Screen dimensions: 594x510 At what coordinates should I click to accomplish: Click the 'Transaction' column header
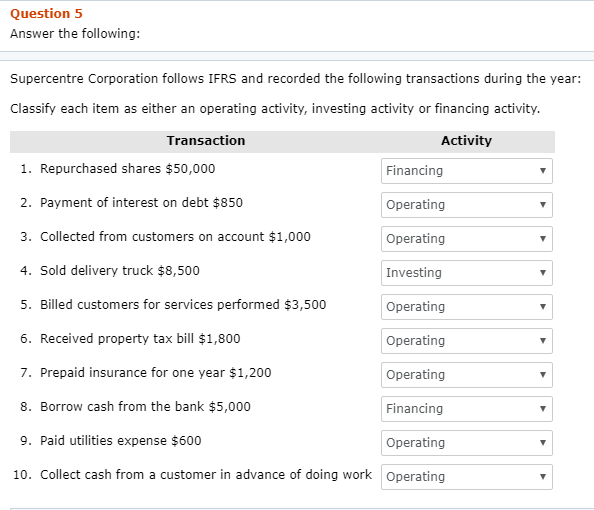tap(206, 141)
